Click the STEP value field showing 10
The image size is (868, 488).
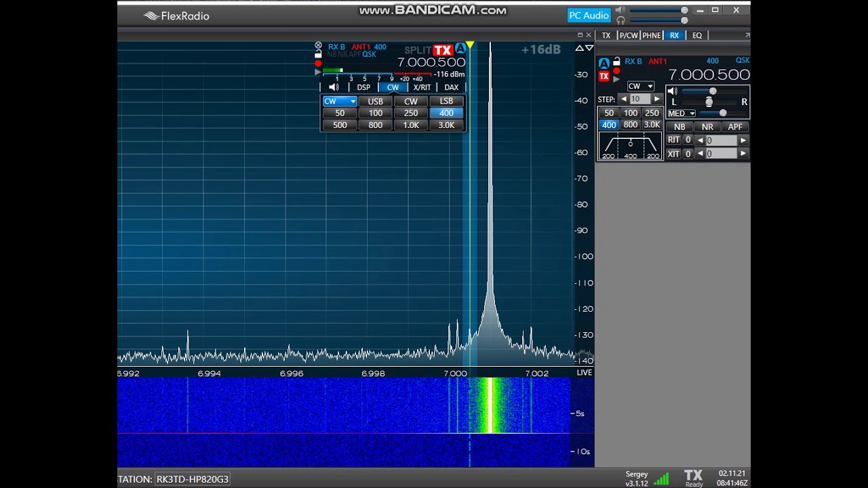pos(639,100)
